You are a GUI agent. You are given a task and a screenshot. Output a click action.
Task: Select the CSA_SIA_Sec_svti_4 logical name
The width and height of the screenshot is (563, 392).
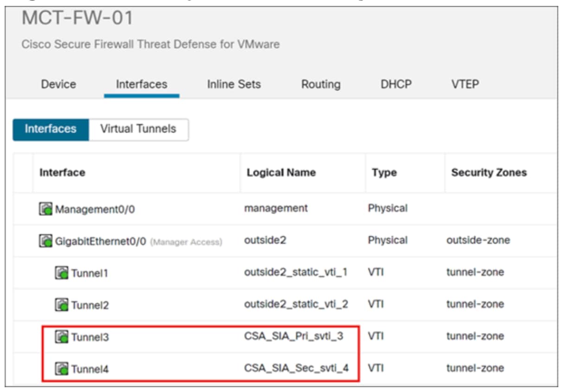pos(296,368)
